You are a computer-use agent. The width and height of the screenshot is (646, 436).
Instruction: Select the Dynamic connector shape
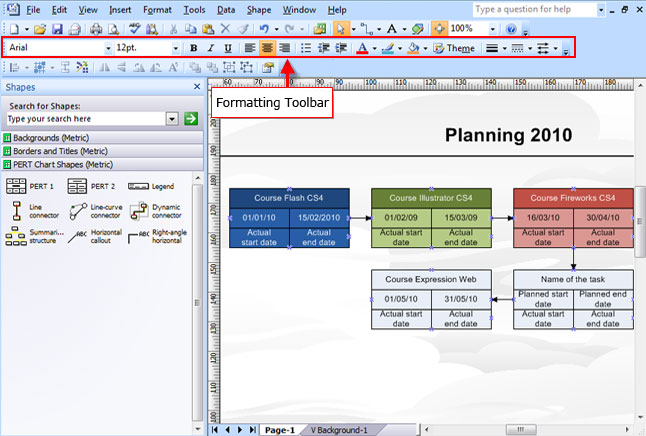155,211
